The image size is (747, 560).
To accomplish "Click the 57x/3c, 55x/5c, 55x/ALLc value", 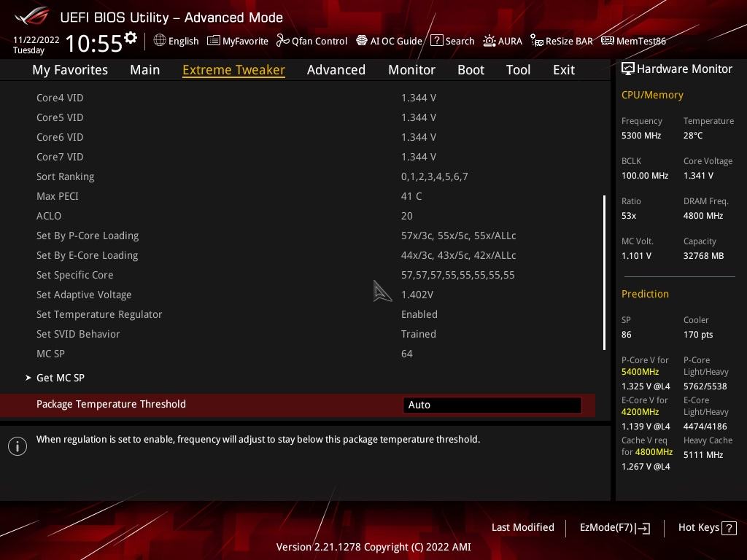I will 458,236.
